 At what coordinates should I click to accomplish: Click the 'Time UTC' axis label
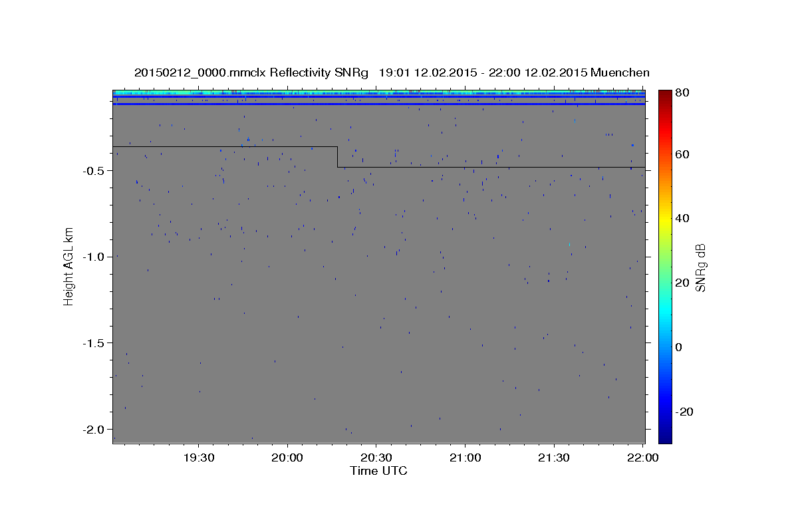(x=378, y=471)
